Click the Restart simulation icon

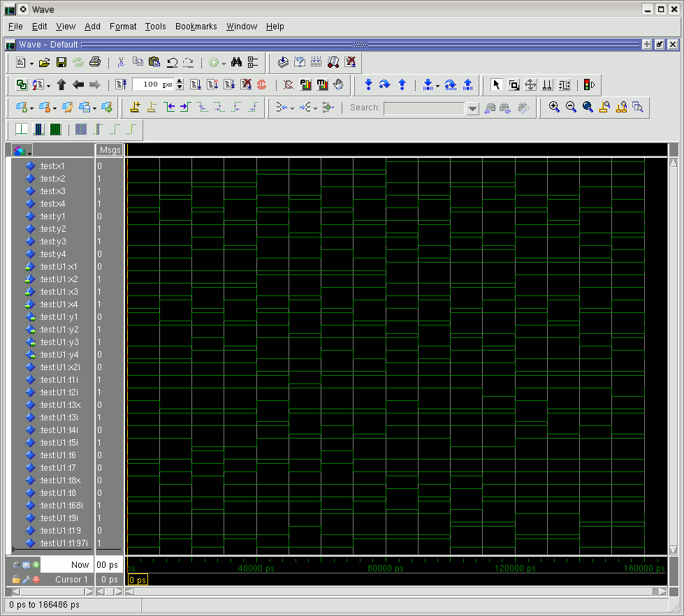coord(121,85)
